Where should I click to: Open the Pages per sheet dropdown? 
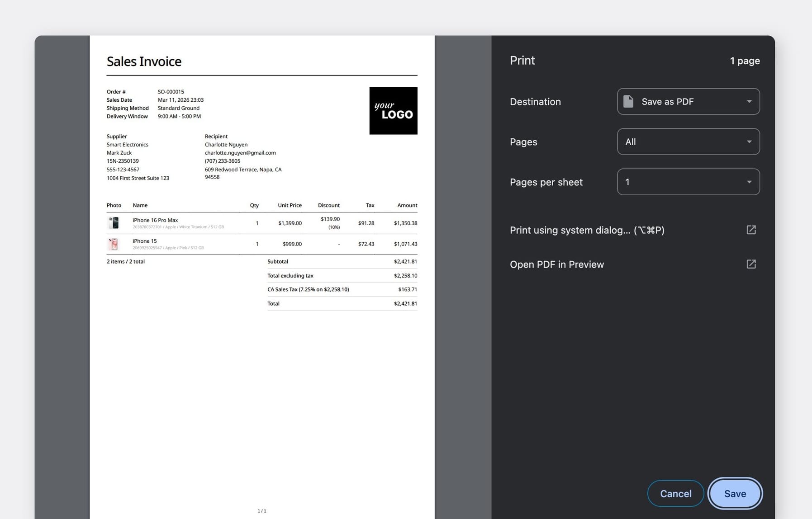point(688,182)
